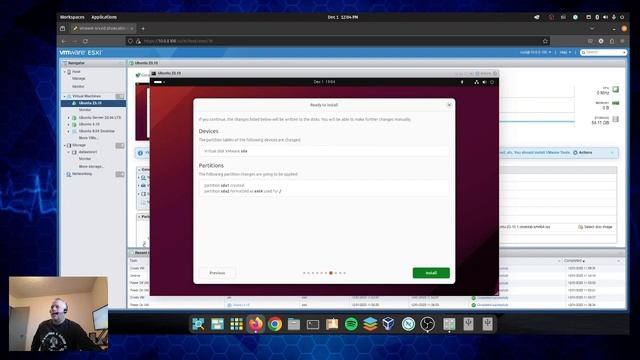Click the guest volume icon in console

pyautogui.click(x=484, y=82)
